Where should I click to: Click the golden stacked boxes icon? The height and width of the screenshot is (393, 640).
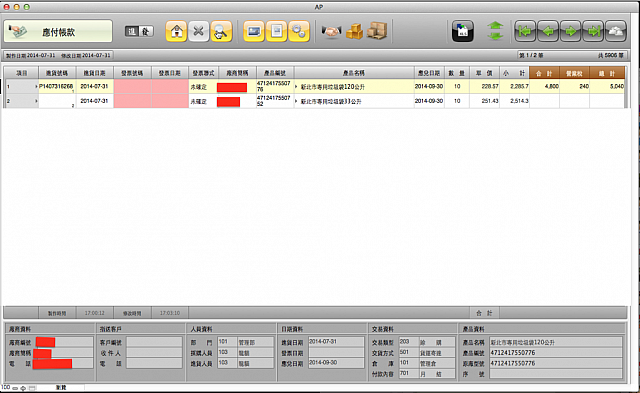coord(354,31)
